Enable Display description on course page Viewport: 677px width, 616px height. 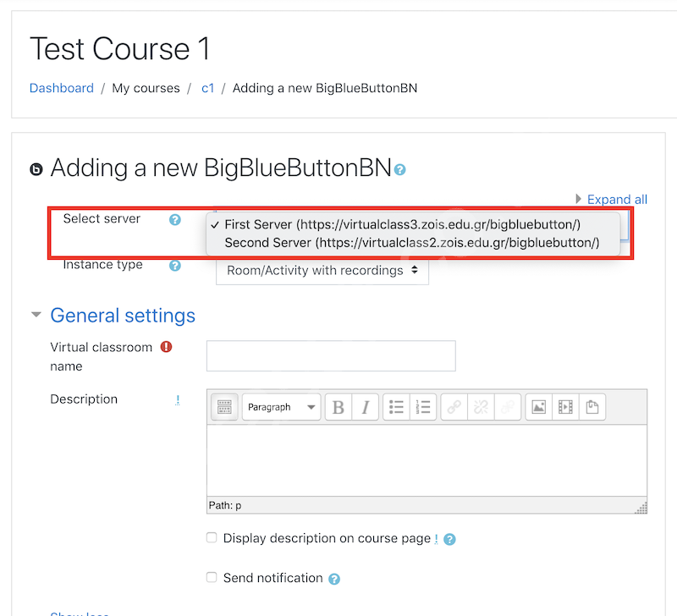point(212,537)
